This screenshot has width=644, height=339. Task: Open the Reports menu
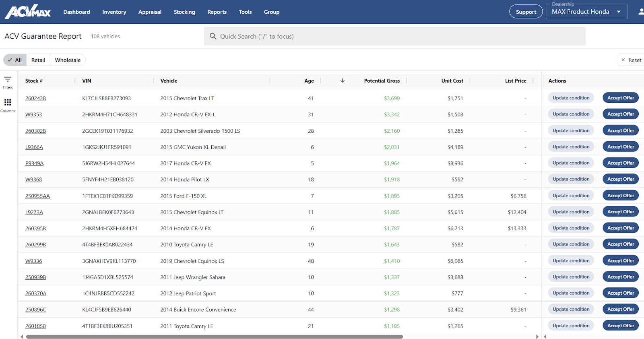pyautogui.click(x=217, y=12)
